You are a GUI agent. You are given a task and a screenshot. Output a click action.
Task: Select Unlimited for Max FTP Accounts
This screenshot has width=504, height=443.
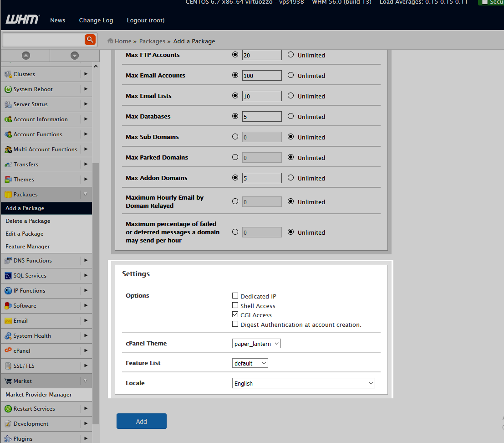point(291,55)
